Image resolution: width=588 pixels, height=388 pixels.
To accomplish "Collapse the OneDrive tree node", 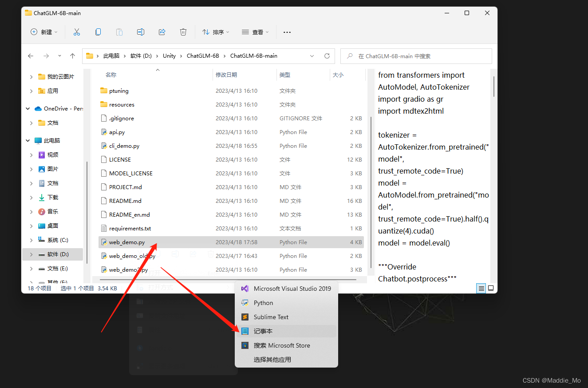I will [28, 109].
